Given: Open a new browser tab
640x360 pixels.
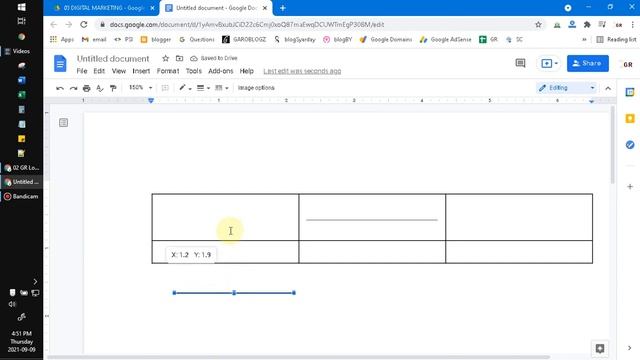Looking at the screenshot, I should tap(282, 8).
